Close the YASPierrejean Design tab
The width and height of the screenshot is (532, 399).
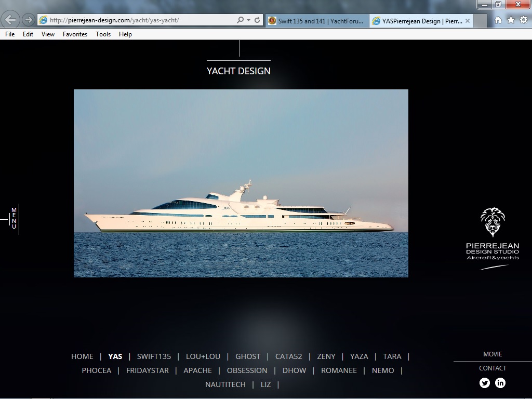[x=468, y=21]
